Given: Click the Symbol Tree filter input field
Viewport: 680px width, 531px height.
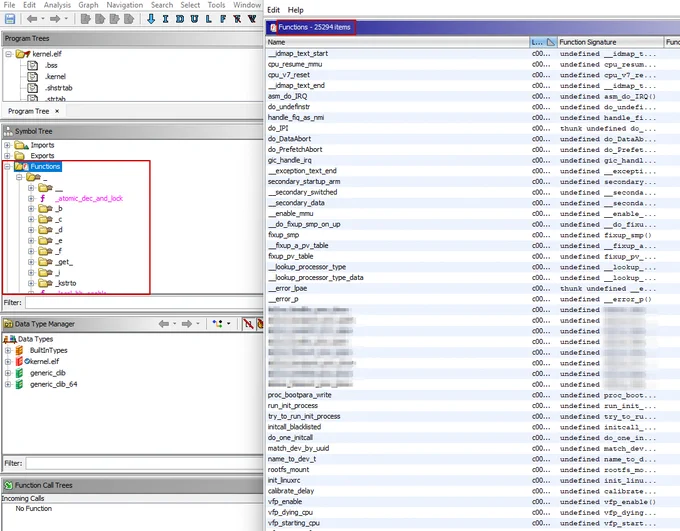Looking at the screenshot, I should pyautogui.click(x=144, y=302).
